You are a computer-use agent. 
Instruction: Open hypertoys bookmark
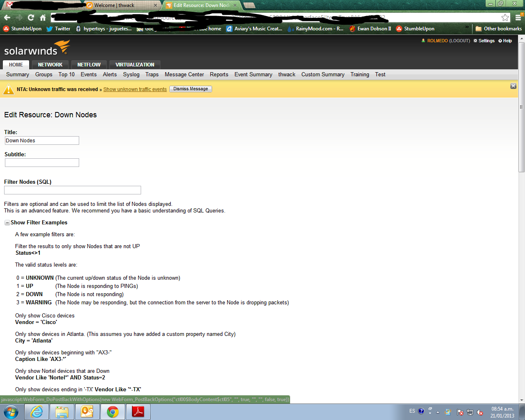[103, 29]
